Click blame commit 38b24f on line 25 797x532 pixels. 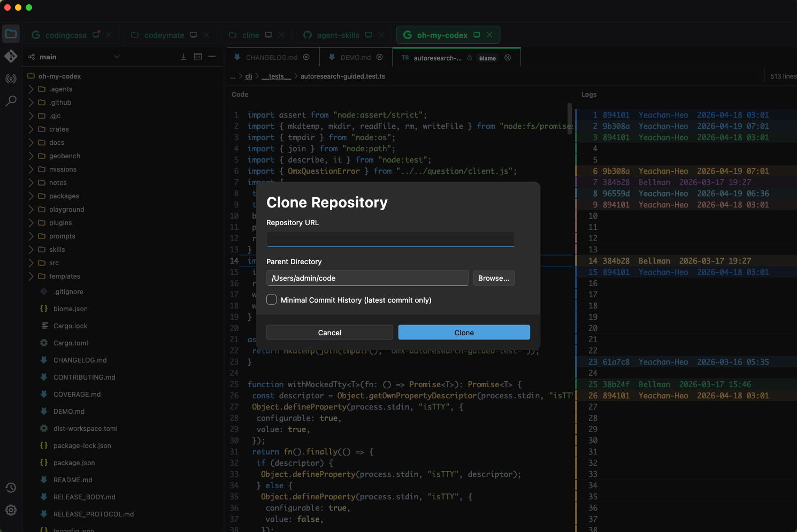click(x=616, y=384)
